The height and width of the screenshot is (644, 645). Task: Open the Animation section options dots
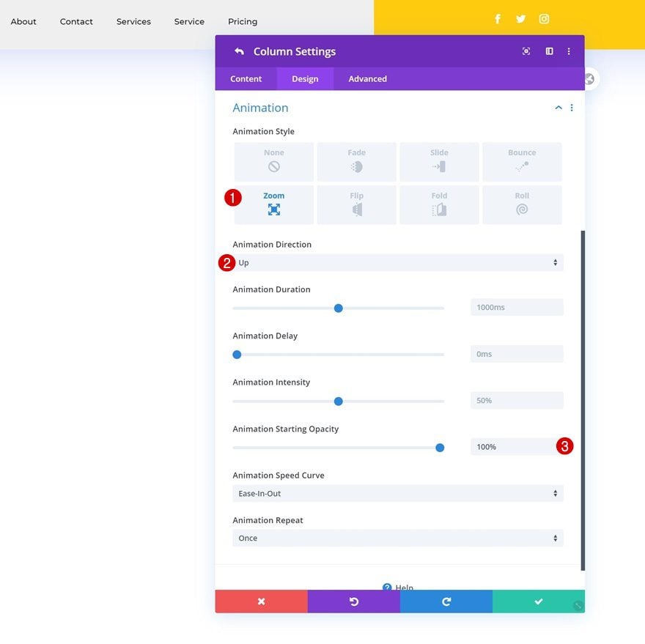(572, 108)
